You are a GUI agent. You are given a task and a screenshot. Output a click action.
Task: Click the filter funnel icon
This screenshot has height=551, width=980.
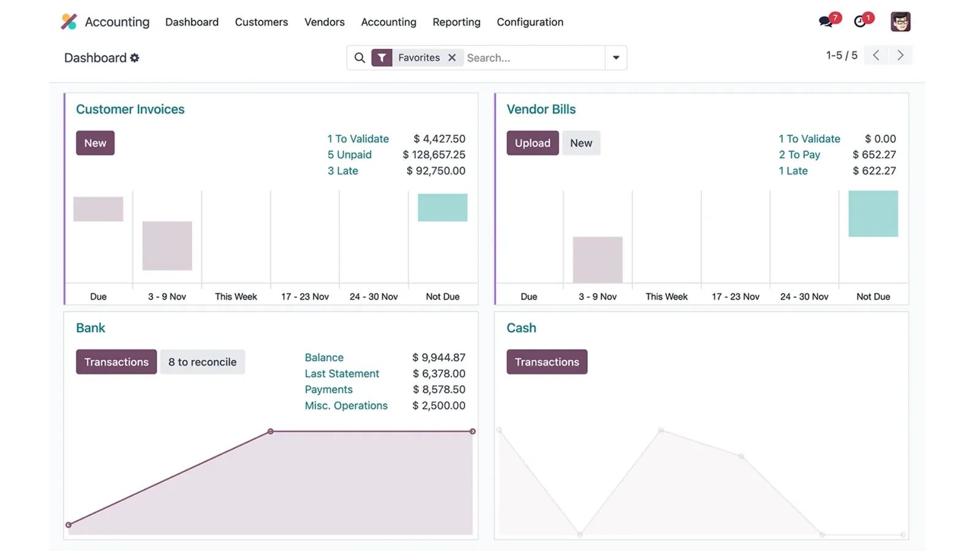pyautogui.click(x=382, y=58)
